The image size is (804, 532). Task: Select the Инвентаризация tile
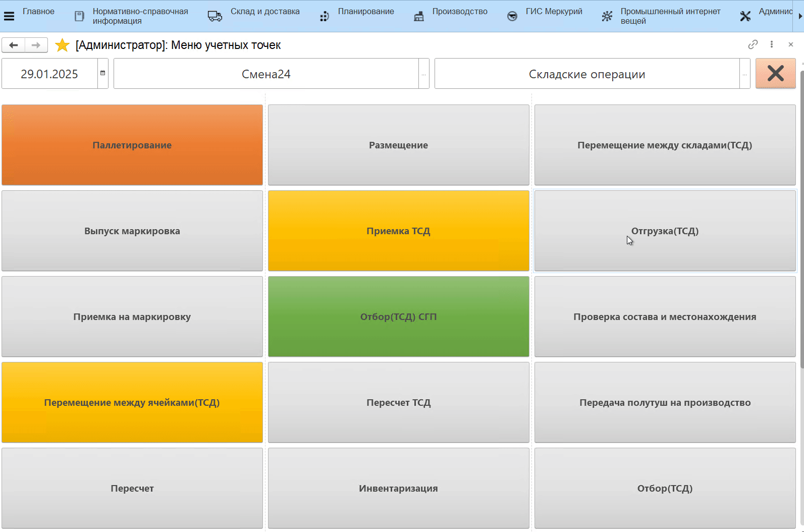pos(398,488)
